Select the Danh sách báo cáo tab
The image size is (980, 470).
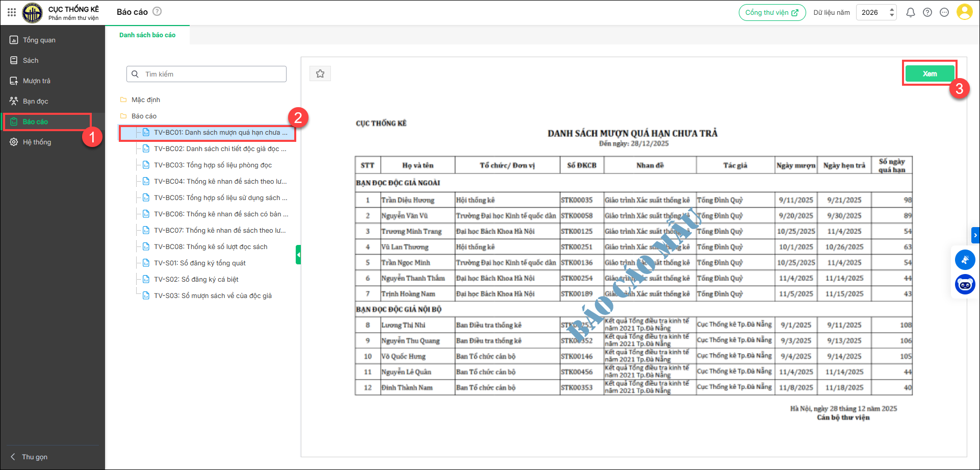tap(147, 35)
